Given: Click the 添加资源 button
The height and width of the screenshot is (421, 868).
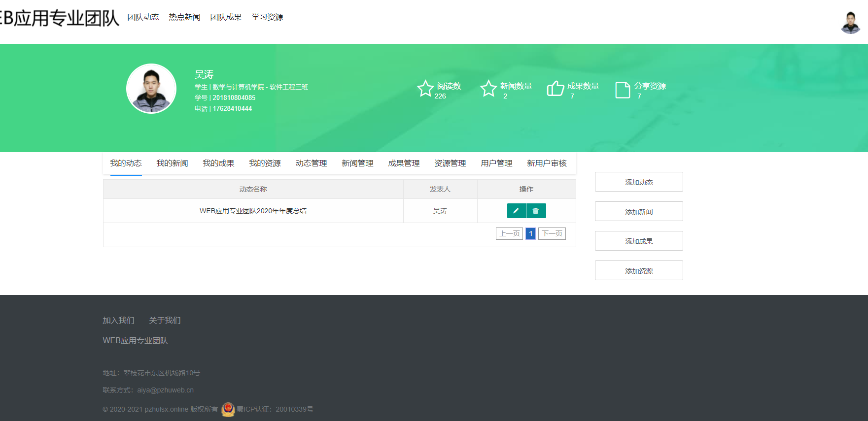Looking at the screenshot, I should coord(639,270).
